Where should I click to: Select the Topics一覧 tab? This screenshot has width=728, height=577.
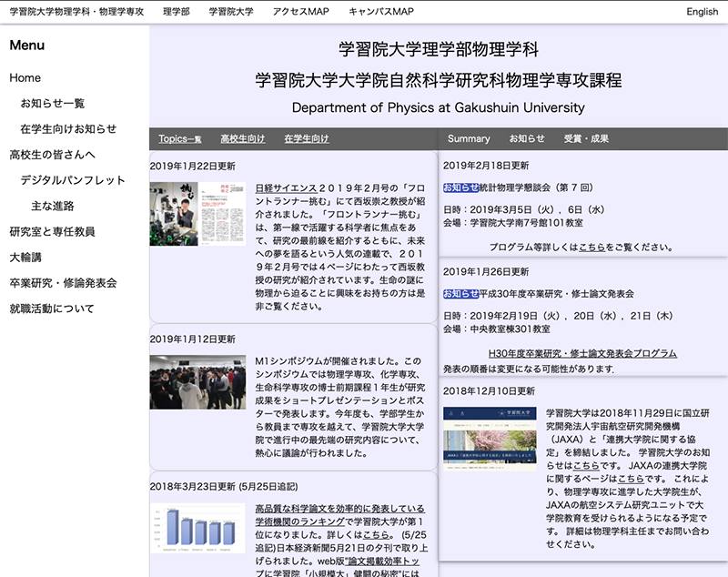point(179,138)
